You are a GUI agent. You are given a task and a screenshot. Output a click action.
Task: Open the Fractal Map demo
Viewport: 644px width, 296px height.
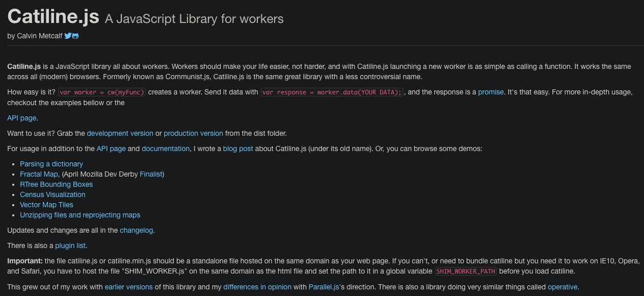click(39, 174)
